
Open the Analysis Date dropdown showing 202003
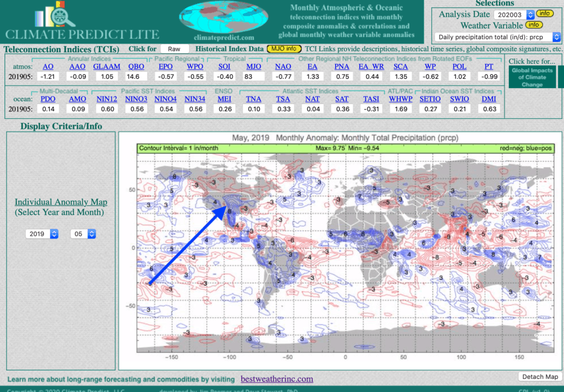pyautogui.click(x=514, y=14)
